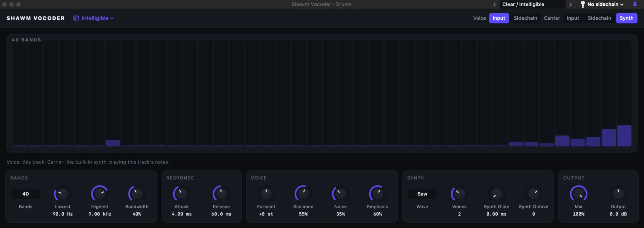Click the 35% noise value

tap(341, 214)
